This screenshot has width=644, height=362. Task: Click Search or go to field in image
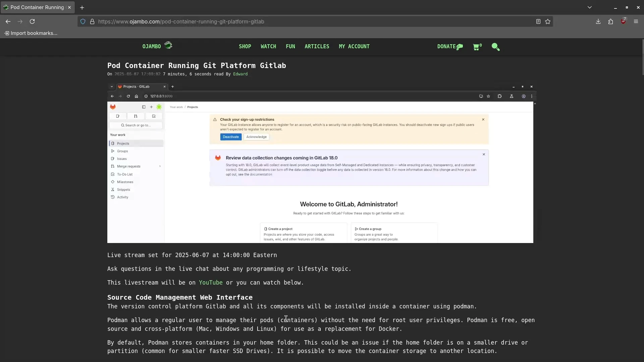click(x=136, y=125)
